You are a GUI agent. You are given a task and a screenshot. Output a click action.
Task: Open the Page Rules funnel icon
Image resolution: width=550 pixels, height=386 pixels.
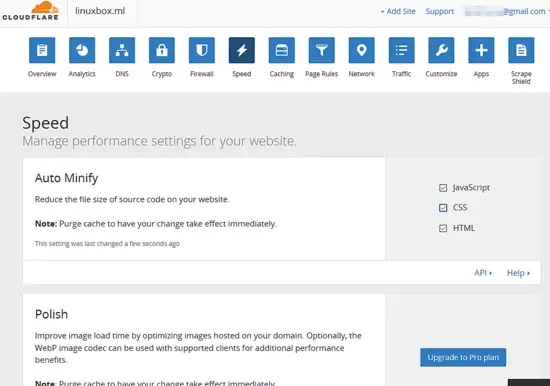point(322,50)
